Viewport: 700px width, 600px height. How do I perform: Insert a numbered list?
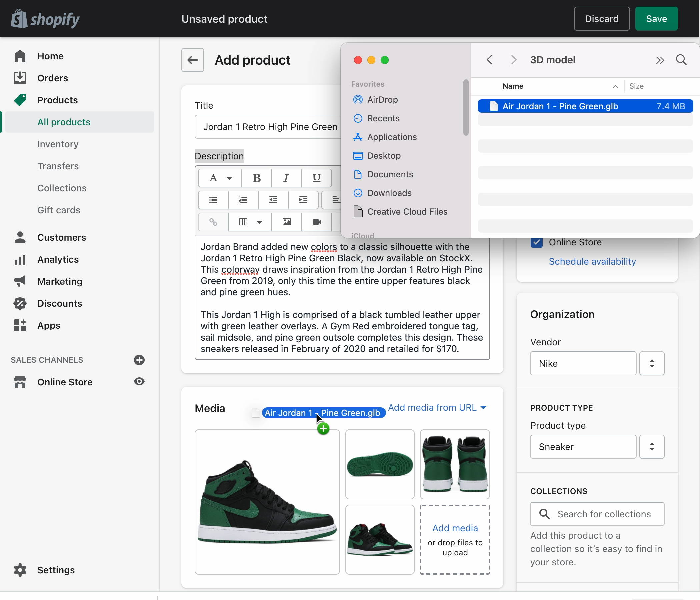click(243, 200)
